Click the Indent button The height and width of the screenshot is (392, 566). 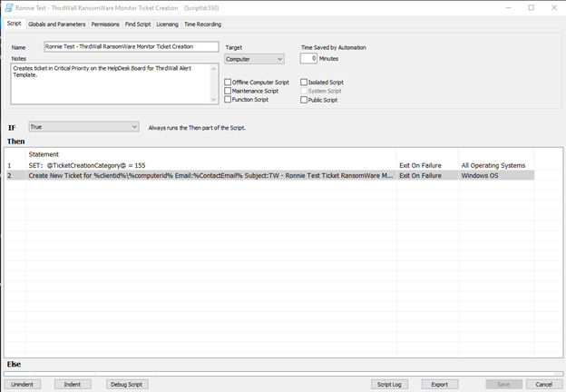pyautogui.click(x=73, y=385)
